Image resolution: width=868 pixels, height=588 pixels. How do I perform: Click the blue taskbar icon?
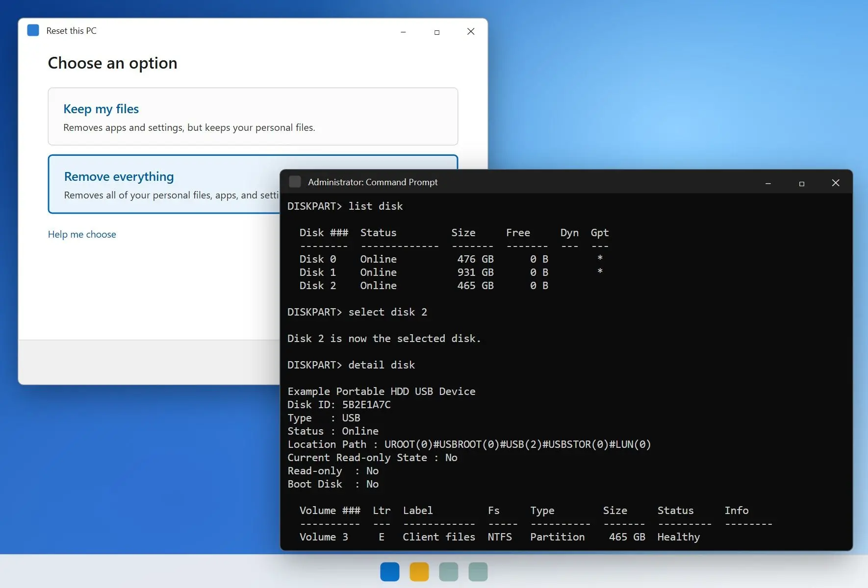tap(390, 572)
